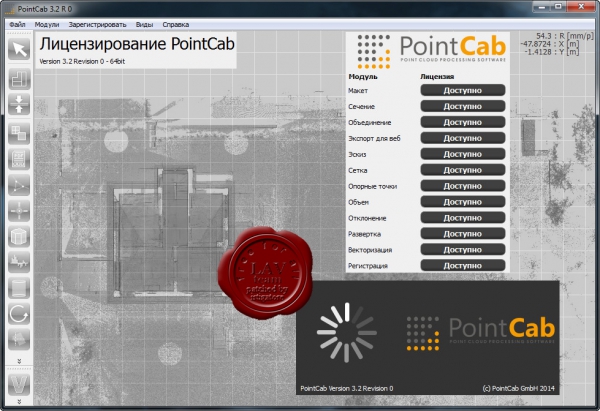This screenshot has width=600, height=411.
Task: Click the Эскиз module label
Action: 357,155
